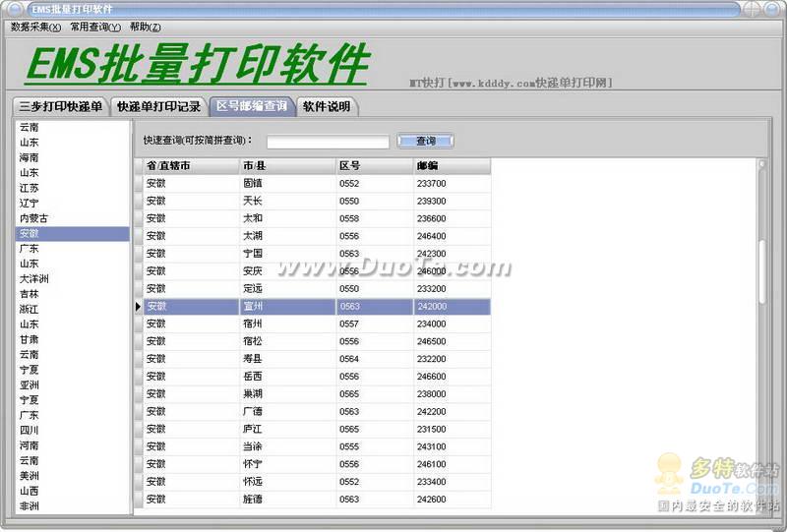Viewport: 787px width, 532px height.
Task: Click the 巢湖 city cell
Action: pos(287,394)
